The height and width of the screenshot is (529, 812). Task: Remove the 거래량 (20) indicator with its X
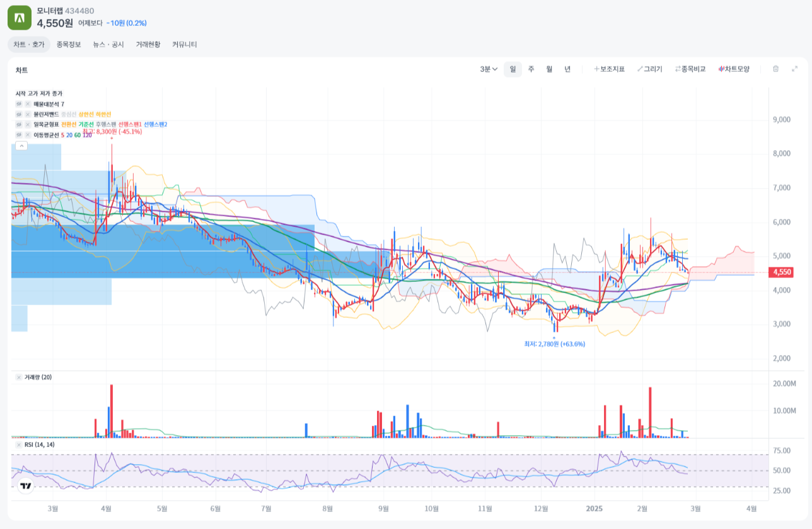point(19,377)
